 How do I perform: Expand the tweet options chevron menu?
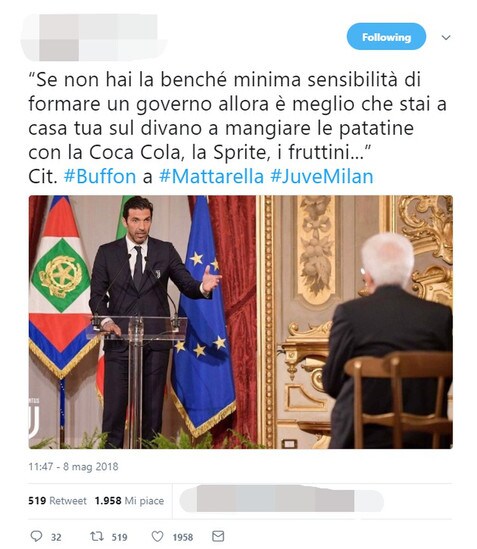(x=446, y=37)
